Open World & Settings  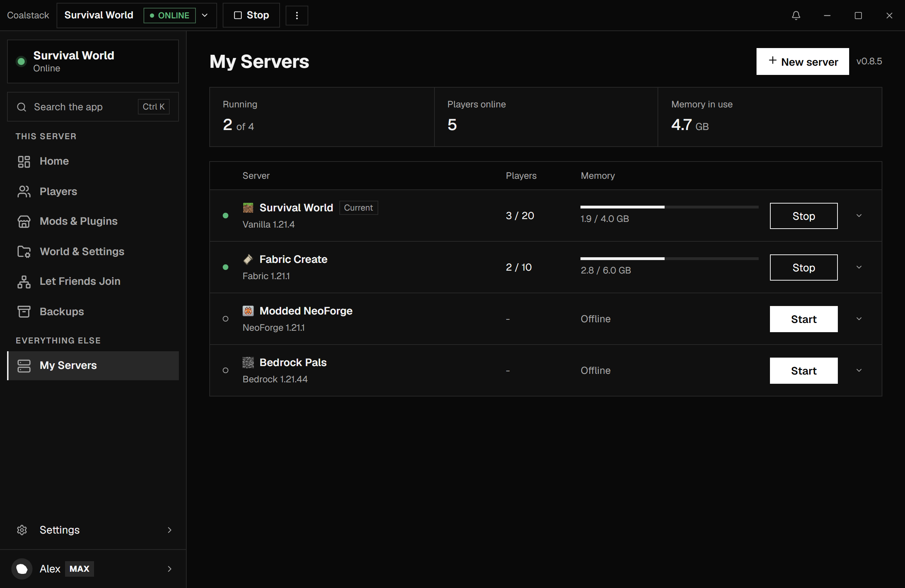93,252
